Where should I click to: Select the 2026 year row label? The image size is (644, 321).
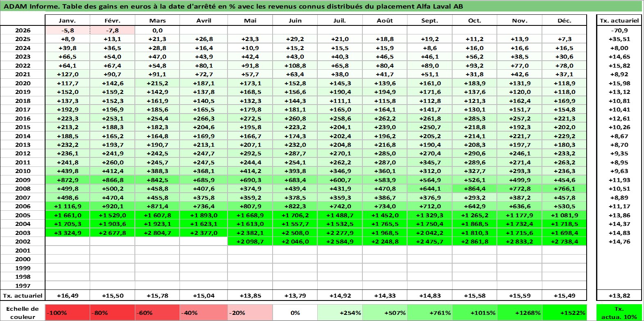tap(23, 30)
